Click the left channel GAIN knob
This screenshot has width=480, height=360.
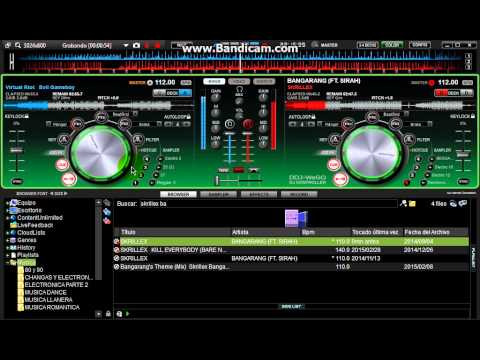(216, 98)
